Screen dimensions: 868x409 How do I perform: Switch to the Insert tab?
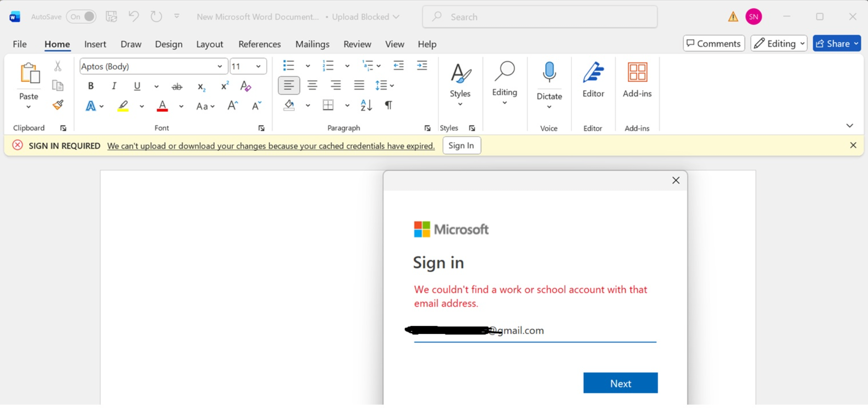(95, 44)
